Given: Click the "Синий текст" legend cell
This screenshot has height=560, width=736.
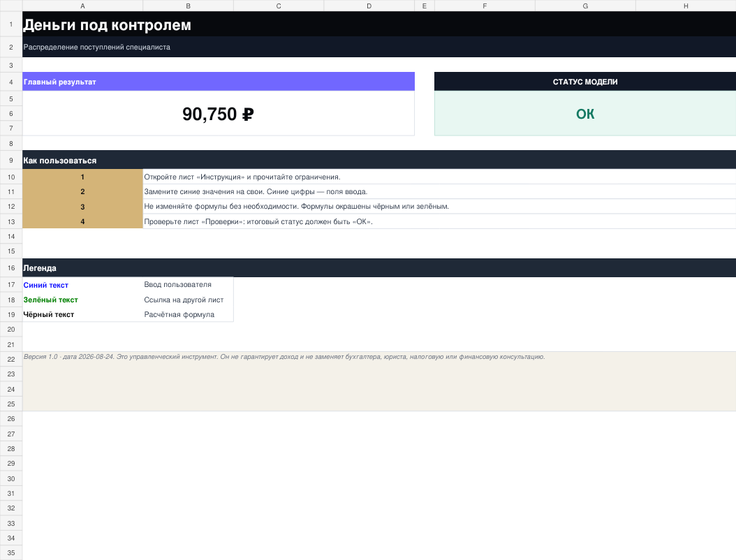Looking at the screenshot, I should coord(82,285).
